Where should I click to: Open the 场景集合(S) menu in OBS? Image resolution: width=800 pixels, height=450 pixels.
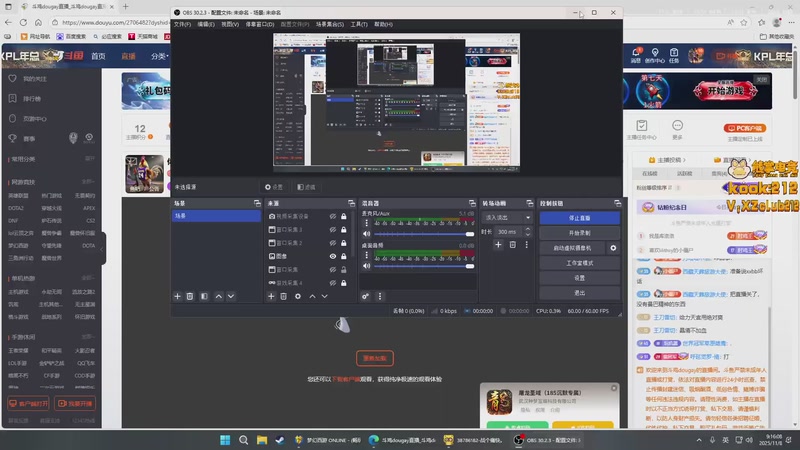[x=330, y=24]
